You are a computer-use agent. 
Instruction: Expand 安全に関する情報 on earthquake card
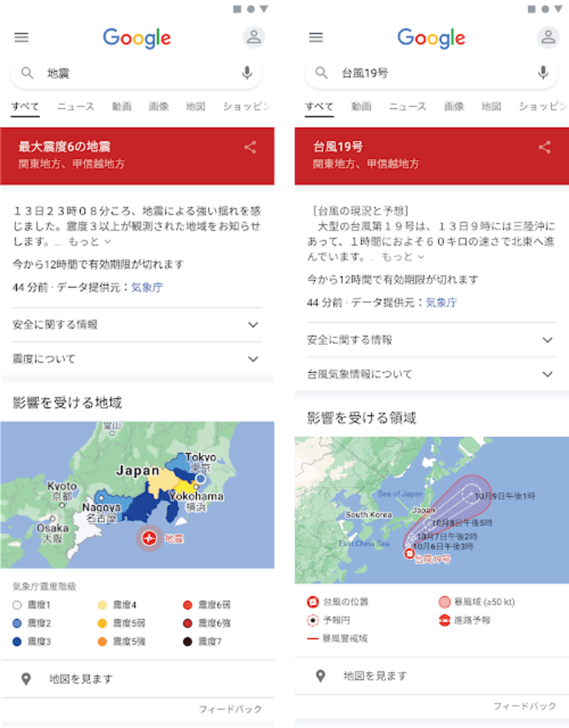pyautogui.click(x=137, y=325)
